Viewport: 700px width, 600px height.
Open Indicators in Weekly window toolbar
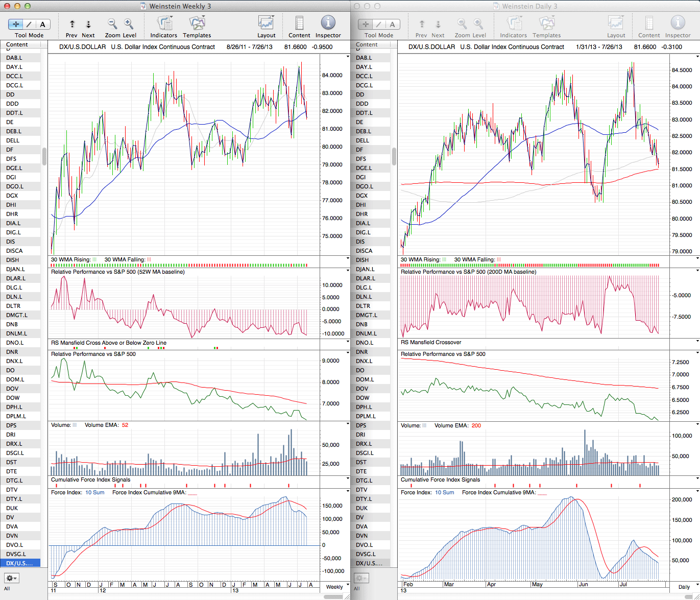(164, 23)
